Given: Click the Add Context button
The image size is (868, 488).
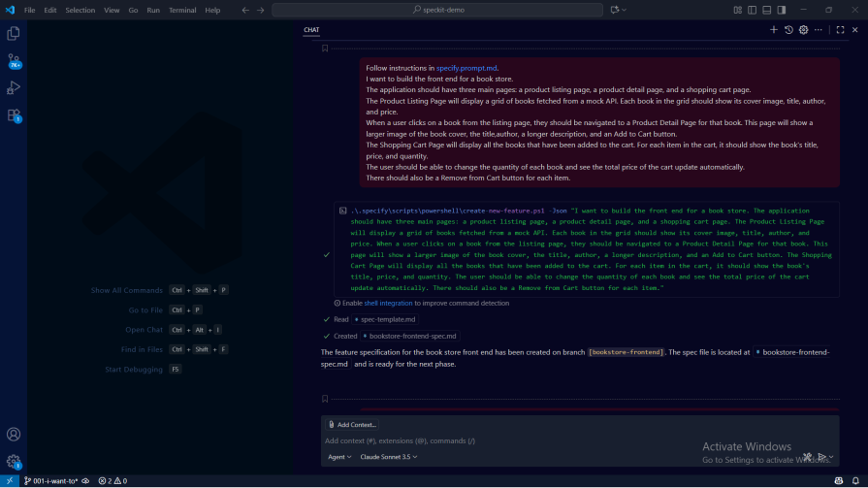Looking at the screenshot, I should pos(352,425).
